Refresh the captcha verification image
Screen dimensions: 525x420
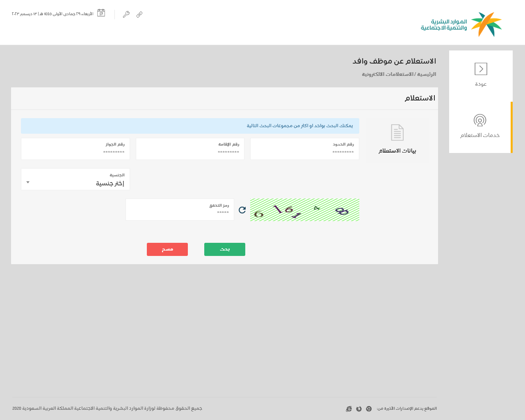pos(242,210)
